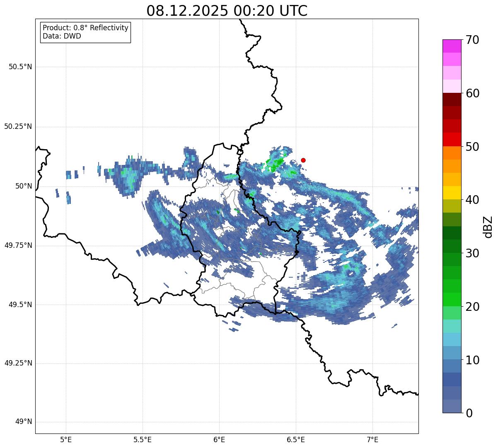Pick the olive colorbar segment below 40

tap(452, 206)
